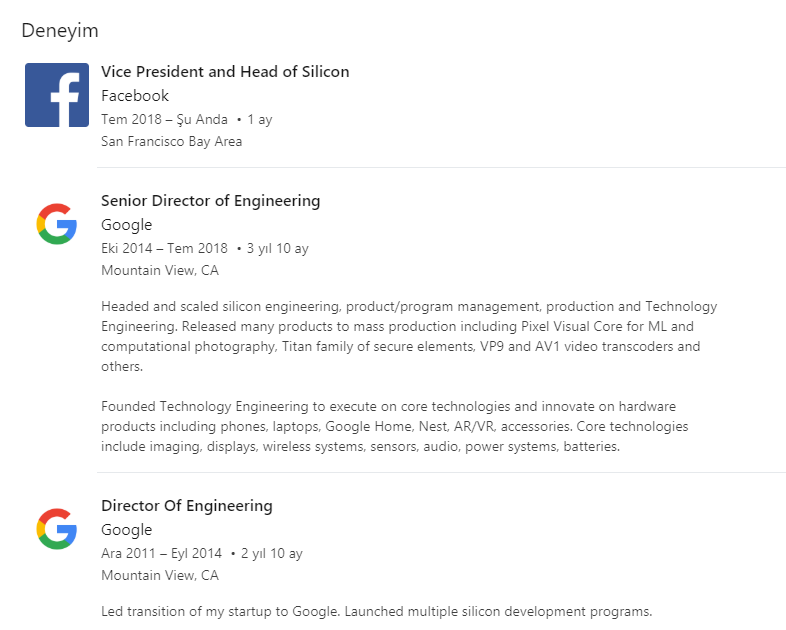Viewport: 786px width, 630px height.
Task: Click the Led transition of my startup text
Action: click(x=376, y=611)
